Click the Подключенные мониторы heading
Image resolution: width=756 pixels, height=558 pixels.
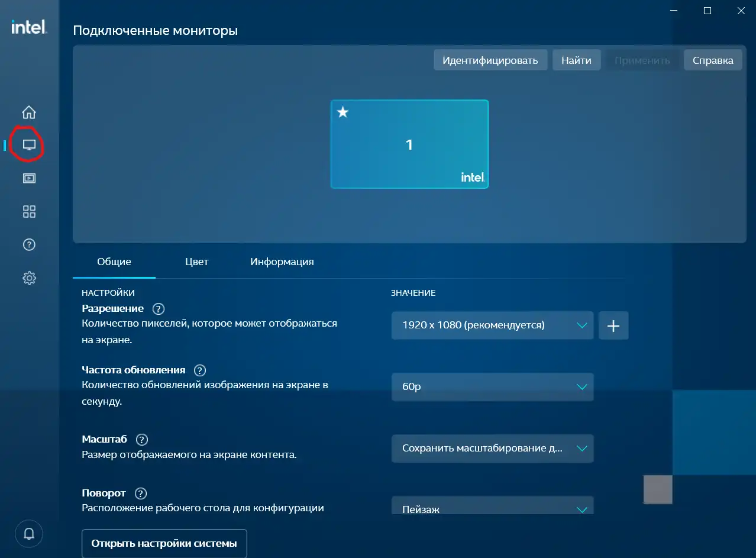click(x=156, y=30)
